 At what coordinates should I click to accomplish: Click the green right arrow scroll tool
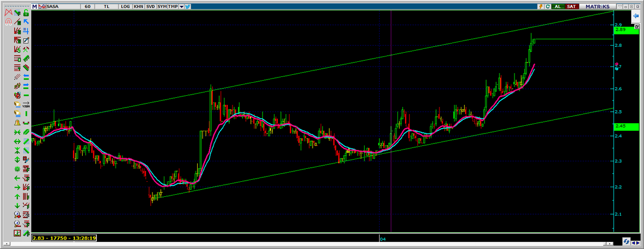pos(17,187)
